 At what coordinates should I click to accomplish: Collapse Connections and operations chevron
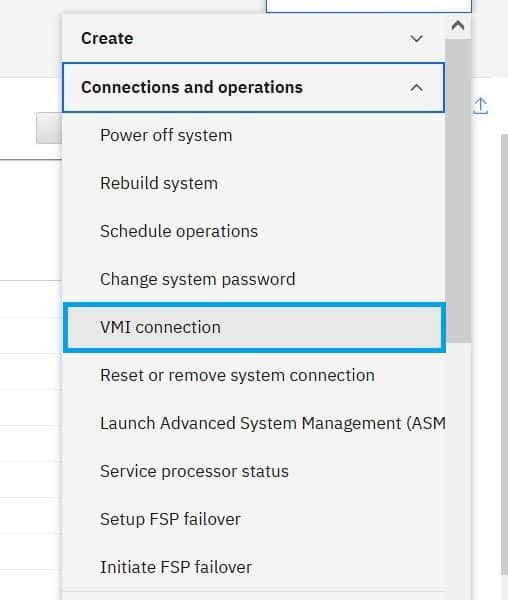click(x=416, y=88)
